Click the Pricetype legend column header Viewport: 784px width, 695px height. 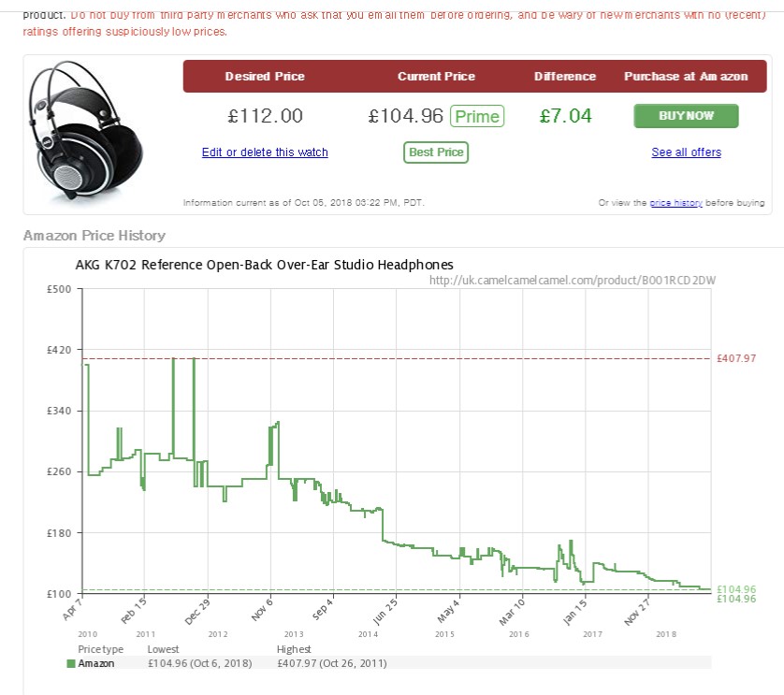pos(100,649)
